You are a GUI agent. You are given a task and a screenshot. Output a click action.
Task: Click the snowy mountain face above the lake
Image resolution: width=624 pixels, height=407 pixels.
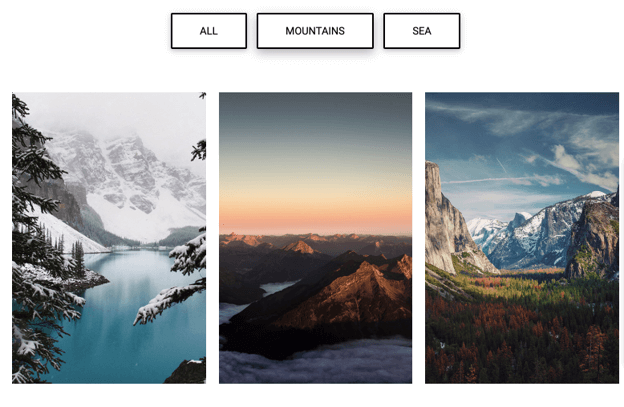[131, 183]
